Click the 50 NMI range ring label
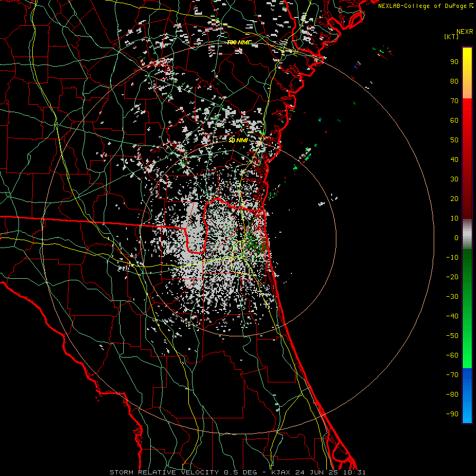The image size is (476, 476). [x=238, y=140]
